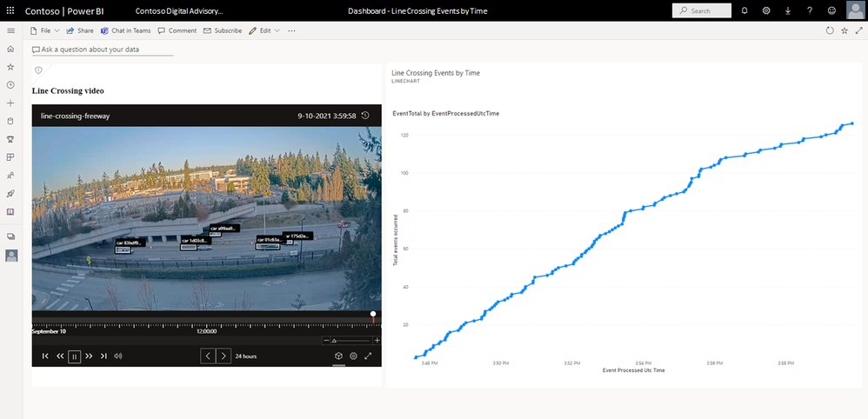Click the Ask a question about your data field
This screenshot has height=419, width=868.
[103, 50]
